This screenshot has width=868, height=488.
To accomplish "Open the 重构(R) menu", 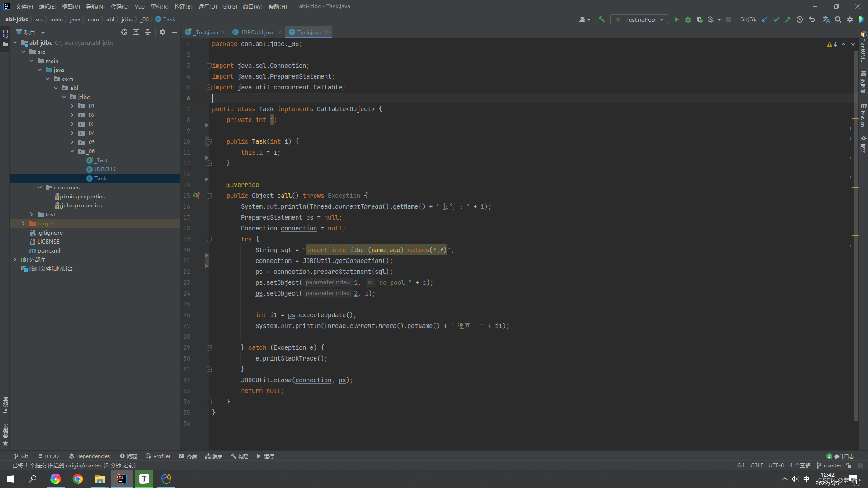I will [159, 6].
